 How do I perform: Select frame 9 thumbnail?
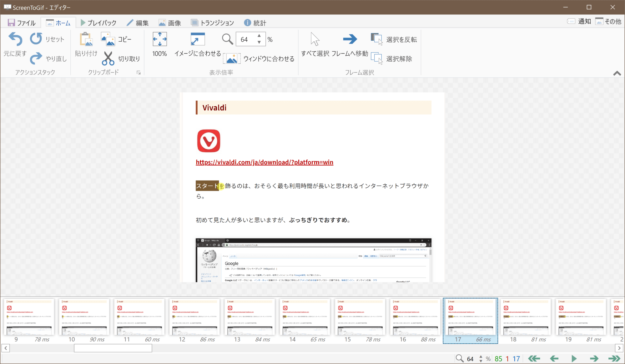pos(29,321)
